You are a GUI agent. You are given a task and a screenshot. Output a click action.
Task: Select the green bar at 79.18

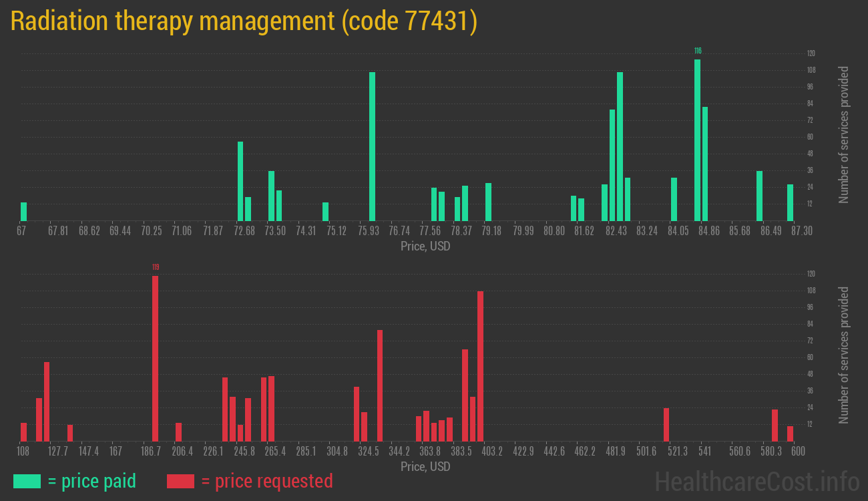488,202
